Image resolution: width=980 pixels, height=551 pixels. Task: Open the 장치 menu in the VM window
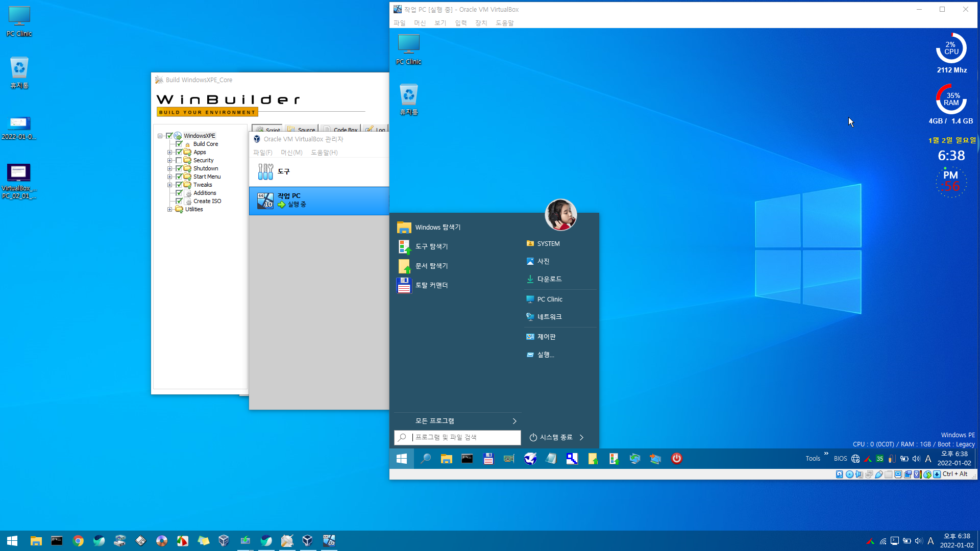[x=481, y=23]
